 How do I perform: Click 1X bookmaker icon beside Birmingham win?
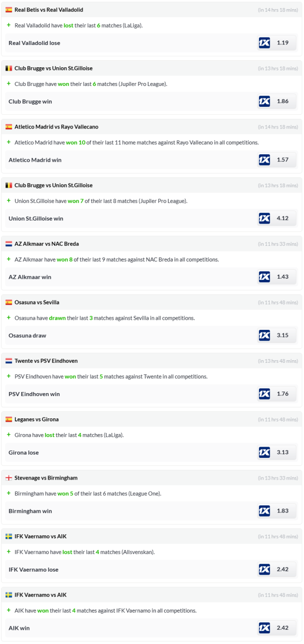tap(264, 511)
